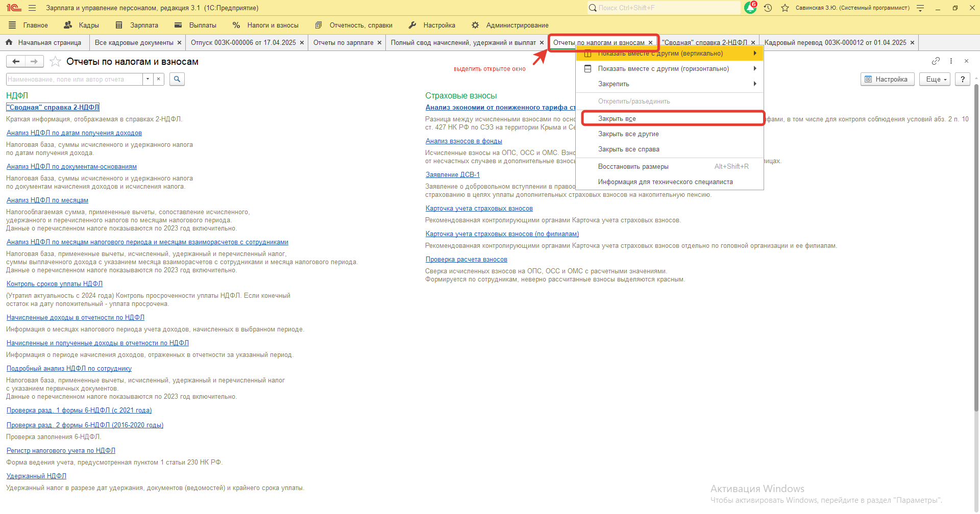Choose Закрыть все in context menu
This screenshot has height=514, width=980.
tap(617, 119)
